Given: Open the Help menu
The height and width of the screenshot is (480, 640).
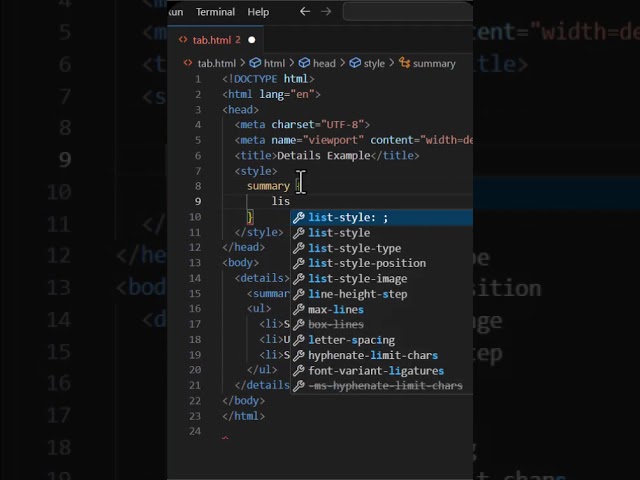Looking at the screenshot, I should click(x=258, y=12).
